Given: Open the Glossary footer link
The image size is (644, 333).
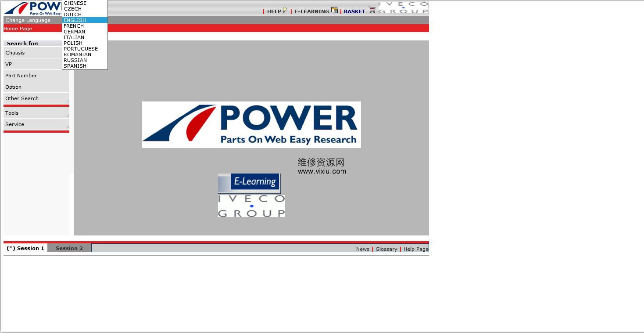Looking at the screenshot, I should pyautogui.click(x=386, y=249).
